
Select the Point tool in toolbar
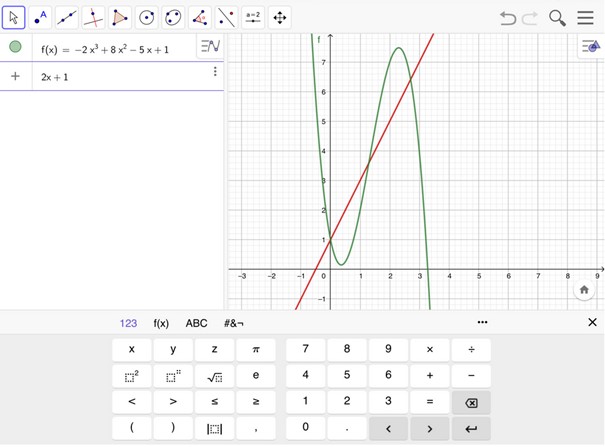40,17
